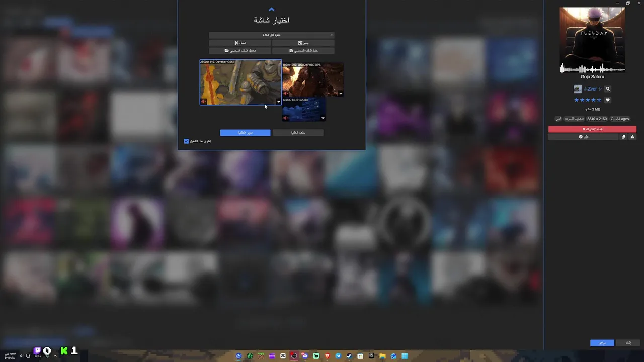644x362 pixels.
Task: Click the 'جمع' combine monitors button
Action: 303,43
